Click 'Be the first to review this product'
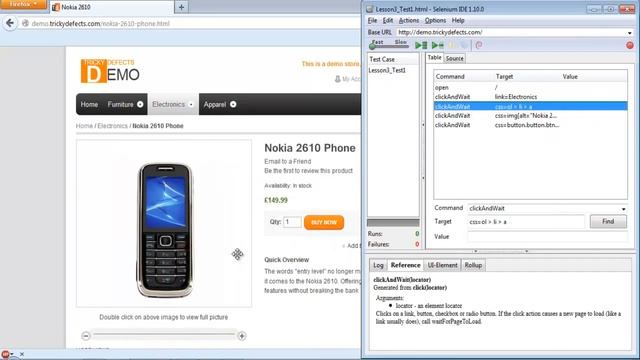This screenshot has width=640, height=360. 308,171
